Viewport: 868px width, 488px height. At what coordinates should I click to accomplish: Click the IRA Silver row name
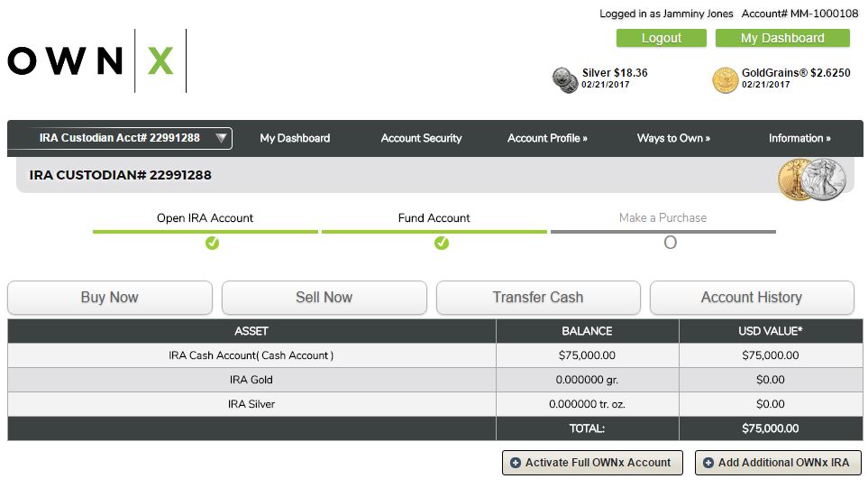coord(251,404)
